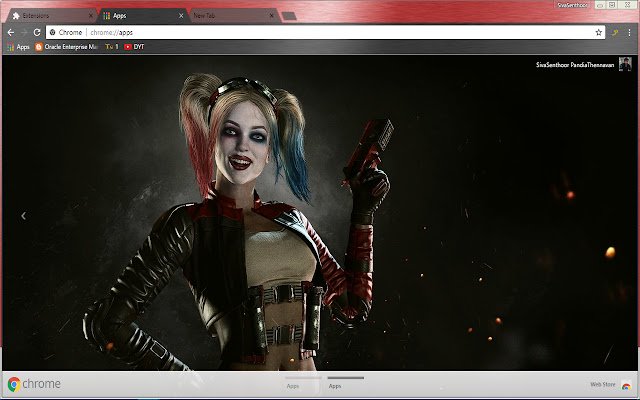Switch to the Extensions tab
The image size is (640, 400).
coord(52,16)
